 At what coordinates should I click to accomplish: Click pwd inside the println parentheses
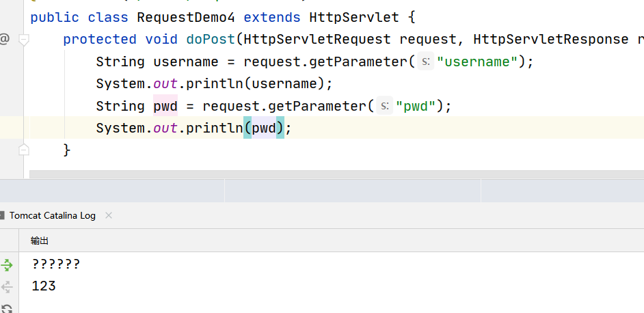[264, 128]
